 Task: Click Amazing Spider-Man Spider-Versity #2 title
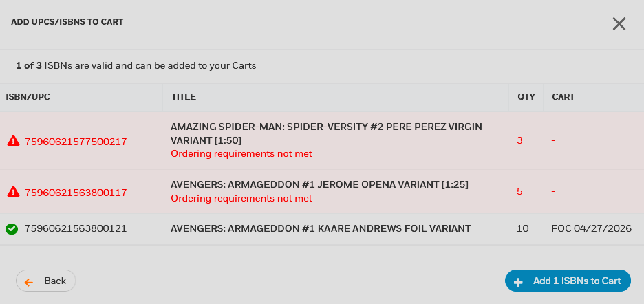click(327, 133)
